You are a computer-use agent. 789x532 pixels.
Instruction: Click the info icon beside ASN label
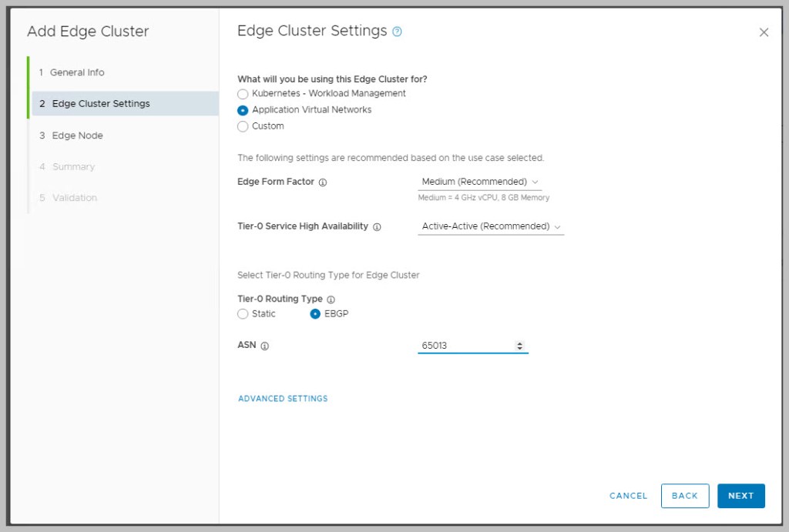[264, 346]
